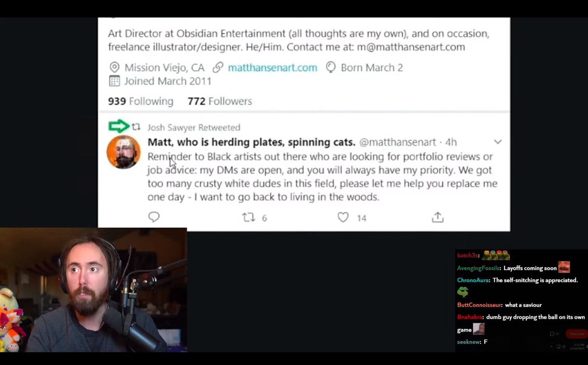Click the chat username AvengingFossils
This screenshot has width=588, height=365.
(478, 268)
